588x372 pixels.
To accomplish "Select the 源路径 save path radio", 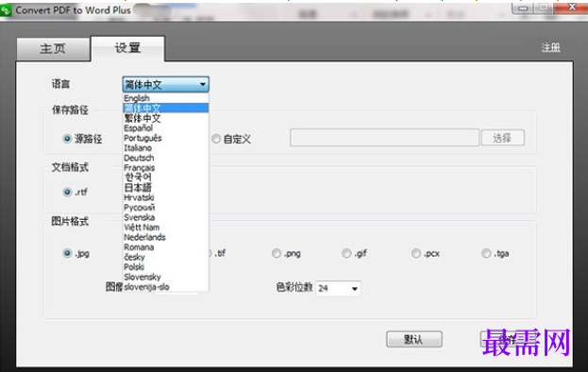I will (67, 139).
